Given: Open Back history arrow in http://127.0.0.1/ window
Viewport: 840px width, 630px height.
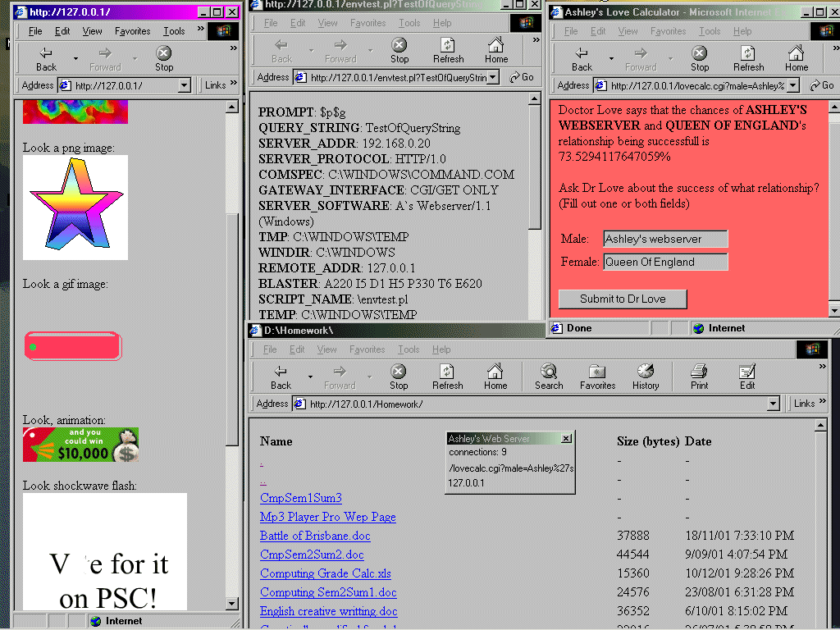Looking at the screenshot, I should 75,58.
